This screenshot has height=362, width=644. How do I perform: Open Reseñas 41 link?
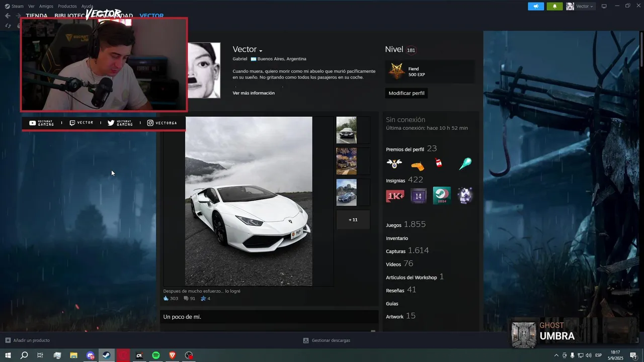tap(401, 290)
